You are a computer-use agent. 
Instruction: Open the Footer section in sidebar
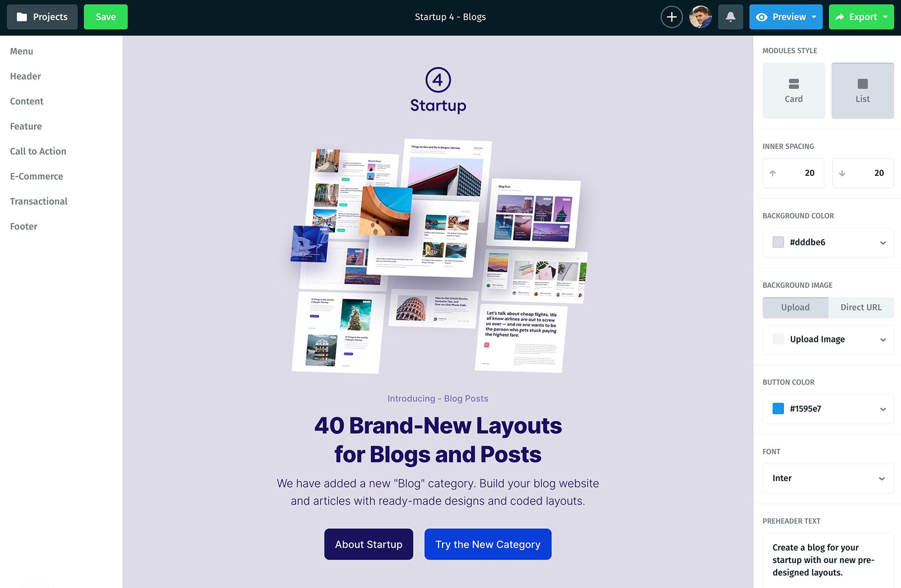pos(23,226)
